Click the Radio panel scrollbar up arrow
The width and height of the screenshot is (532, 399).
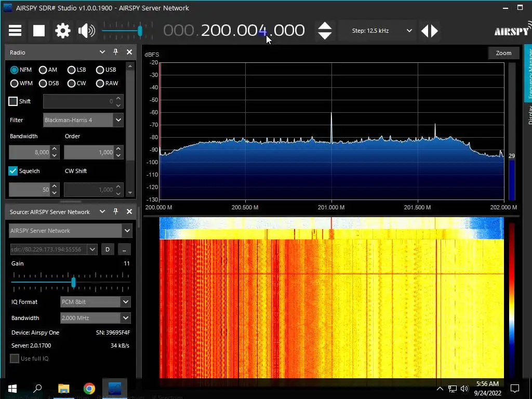(130, 66)
